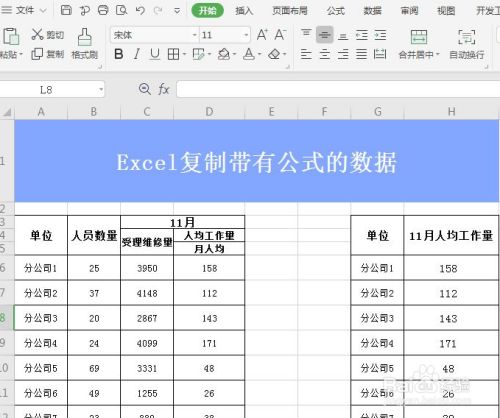Click Distributed alignment icon
The height and width of the screenshot is (418, 500).
(380, 54)
